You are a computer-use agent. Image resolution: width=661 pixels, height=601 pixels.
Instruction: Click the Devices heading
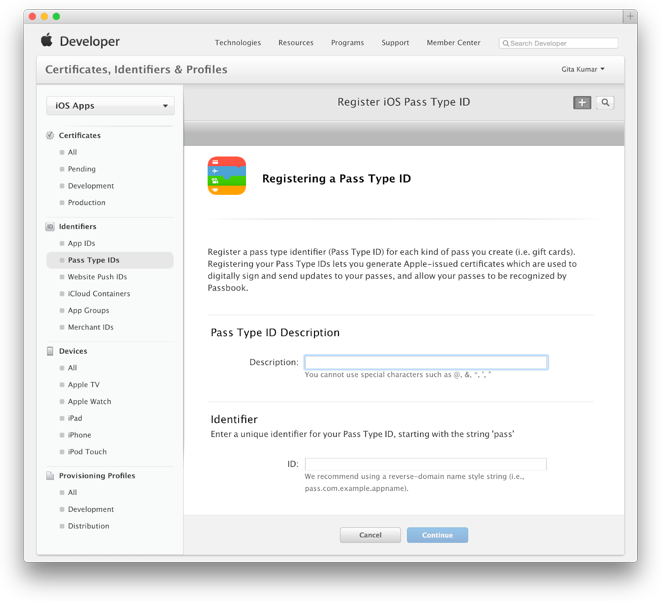coord(73,351)
